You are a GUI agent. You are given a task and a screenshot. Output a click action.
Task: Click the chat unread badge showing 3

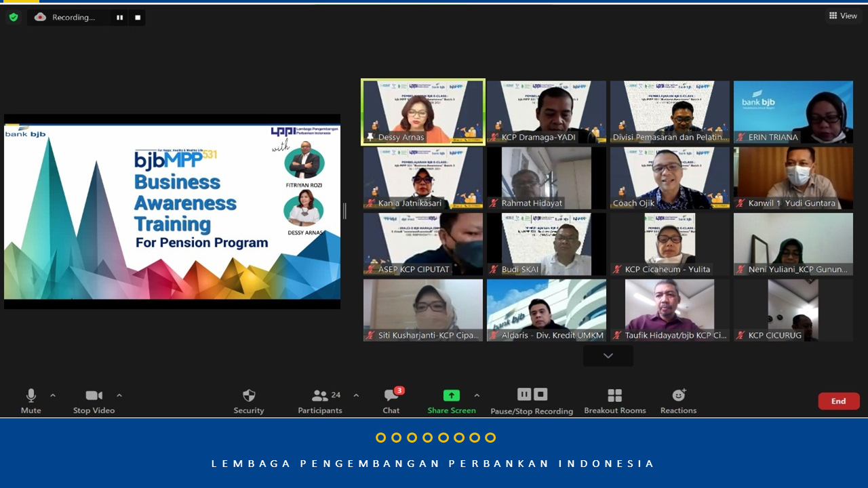click(399, 390)
